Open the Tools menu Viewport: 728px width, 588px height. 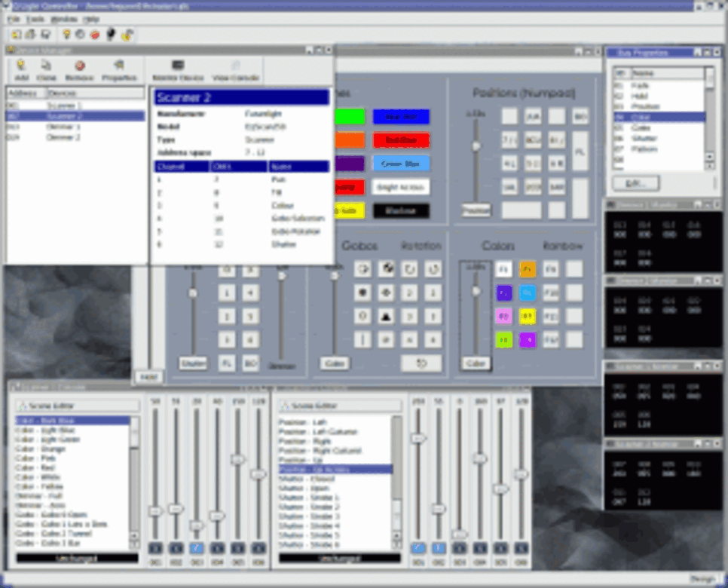35,19
